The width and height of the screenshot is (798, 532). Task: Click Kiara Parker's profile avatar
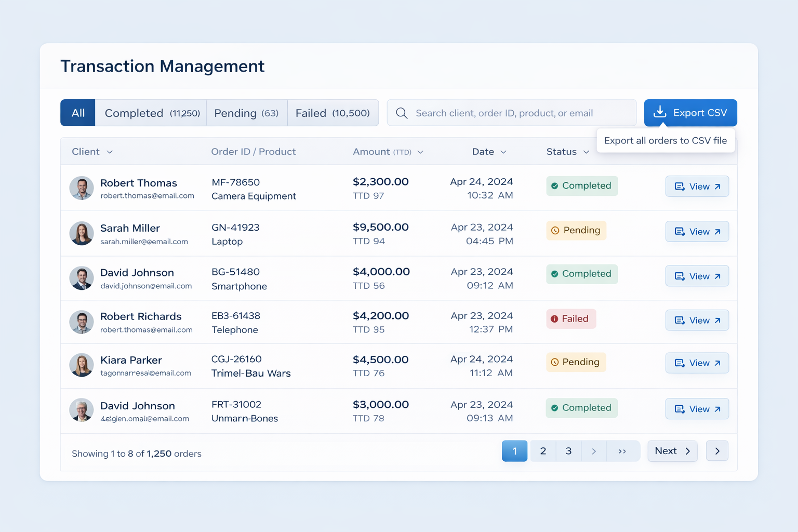point(82,365)
